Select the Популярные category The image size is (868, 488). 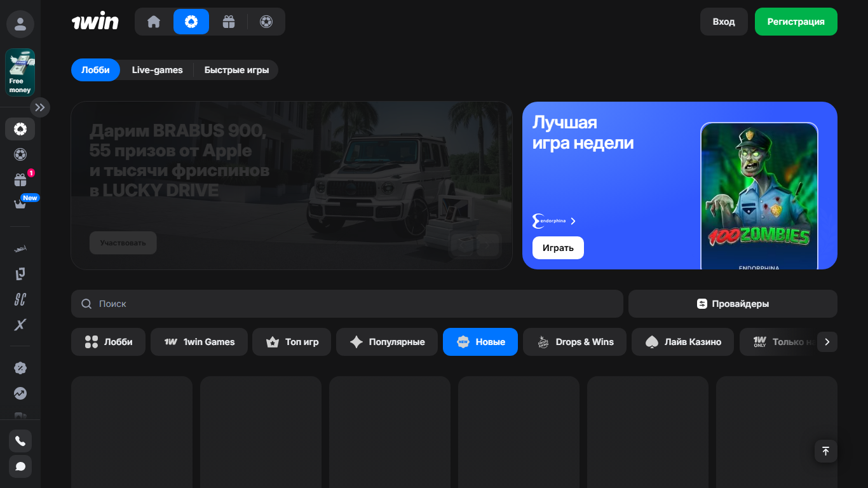[387, 342]
